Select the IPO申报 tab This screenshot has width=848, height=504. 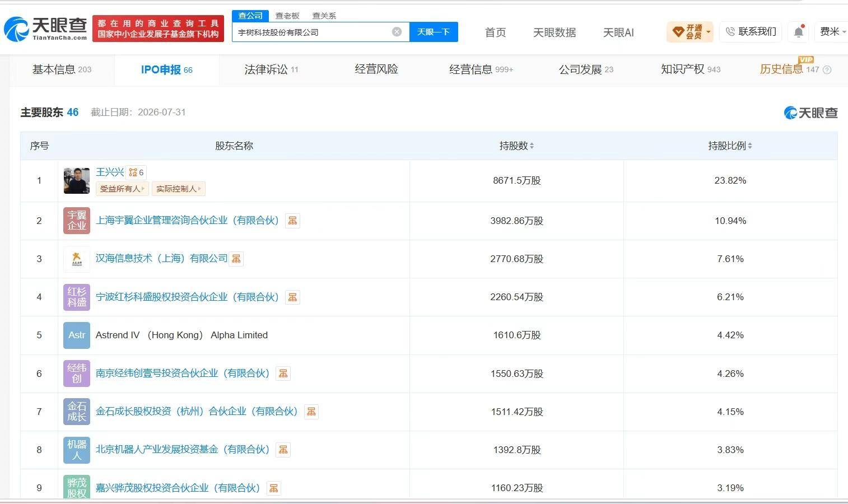[166, 70]
